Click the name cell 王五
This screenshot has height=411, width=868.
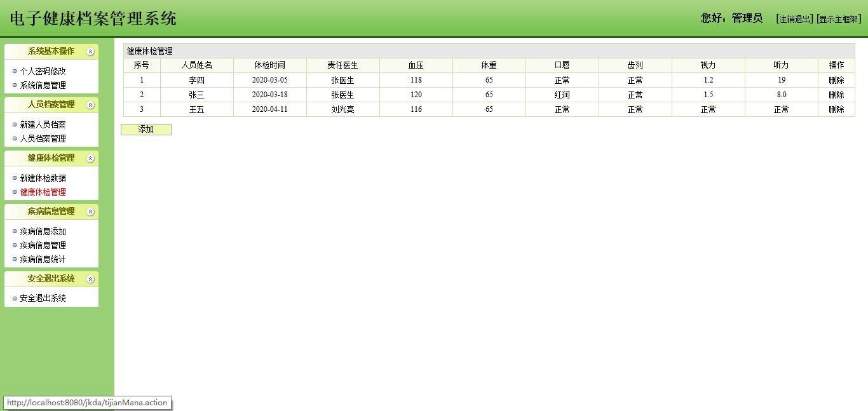pyautogui.click(x=197, y=109)
